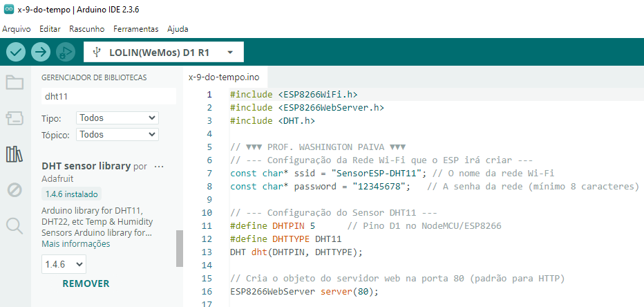
Task: Click the PROF. WASHINGTON PAIVA comment line
Action: tap(319, 147)
